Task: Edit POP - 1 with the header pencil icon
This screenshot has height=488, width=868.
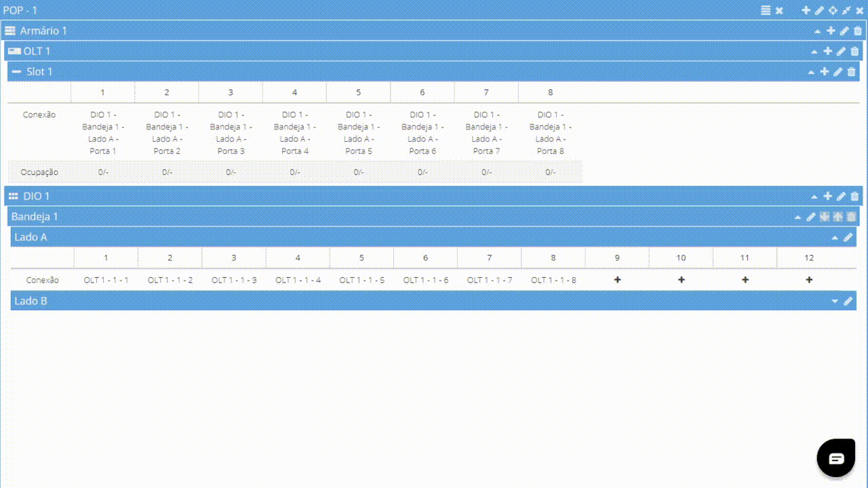Action: point(819,10)
